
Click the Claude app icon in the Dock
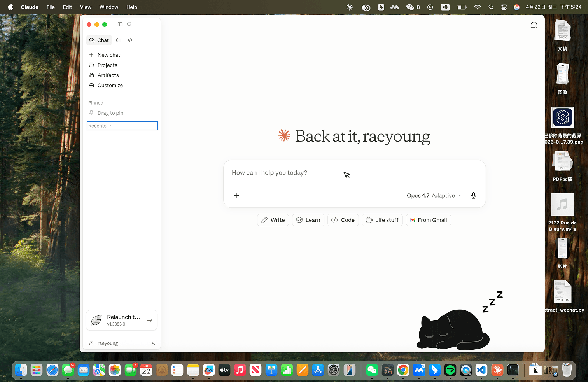(x=497, y=370)
